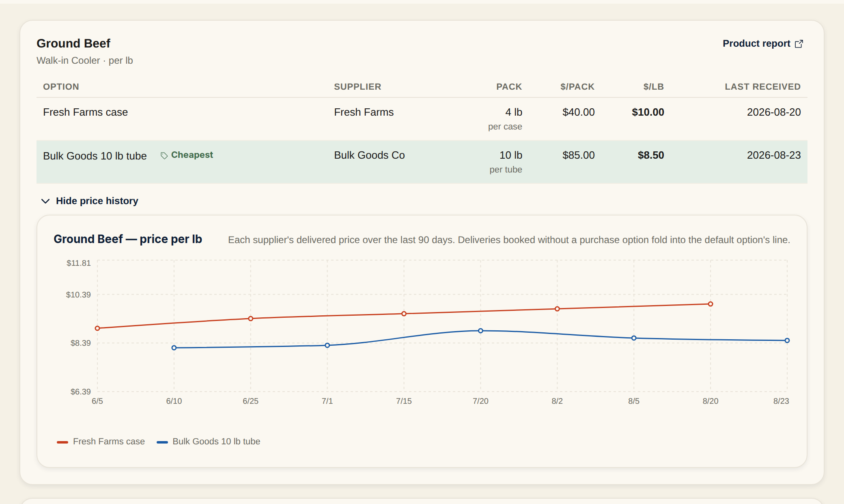This screenshot has height=504, width=844.
Task: Click the Bulk Goods Co supplier cell
Action: (369, 155)
